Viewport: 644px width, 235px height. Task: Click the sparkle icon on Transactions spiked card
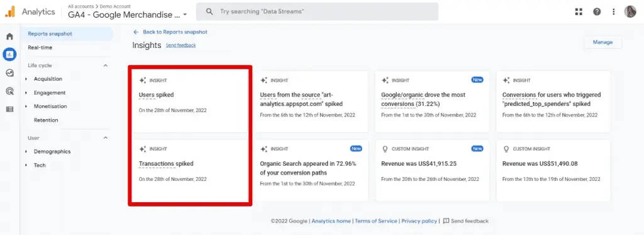(x=143, y=149)
